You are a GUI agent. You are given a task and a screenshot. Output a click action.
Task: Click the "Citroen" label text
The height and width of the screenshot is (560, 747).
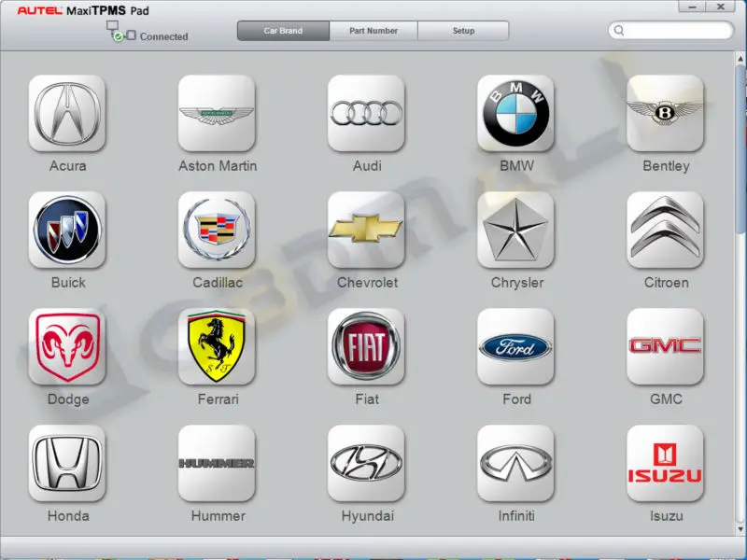pyautogui.click(x=667, y=283)
